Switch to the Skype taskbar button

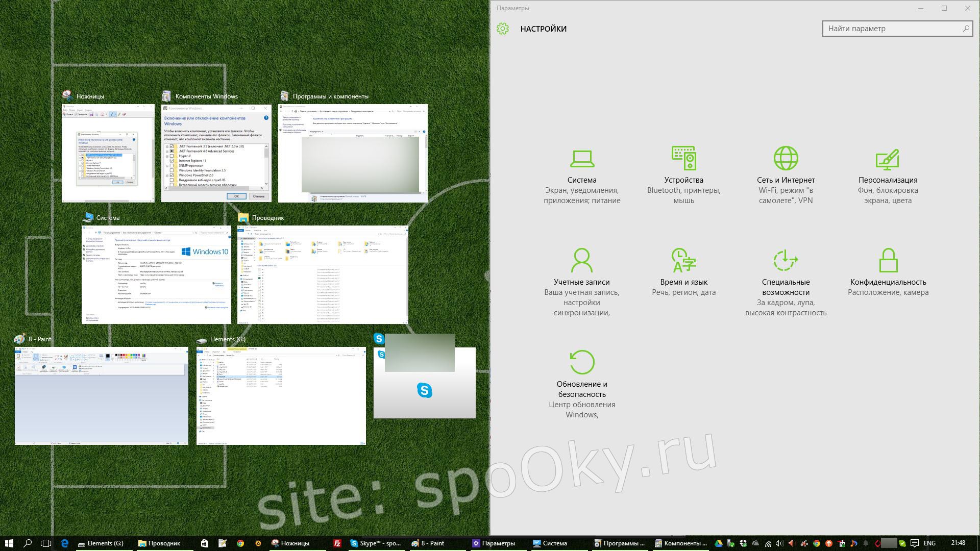[377, 543]
